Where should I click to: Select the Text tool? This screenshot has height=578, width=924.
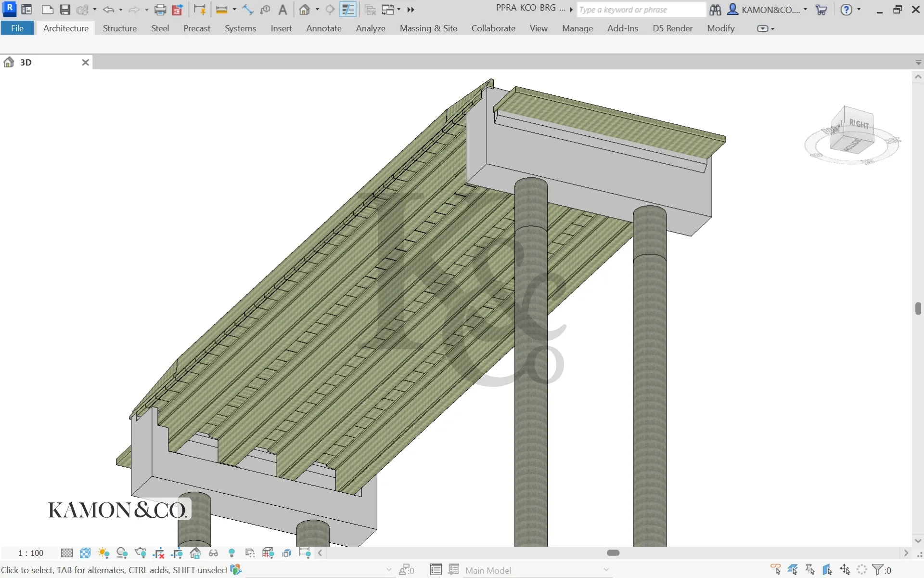click(283, 10)
